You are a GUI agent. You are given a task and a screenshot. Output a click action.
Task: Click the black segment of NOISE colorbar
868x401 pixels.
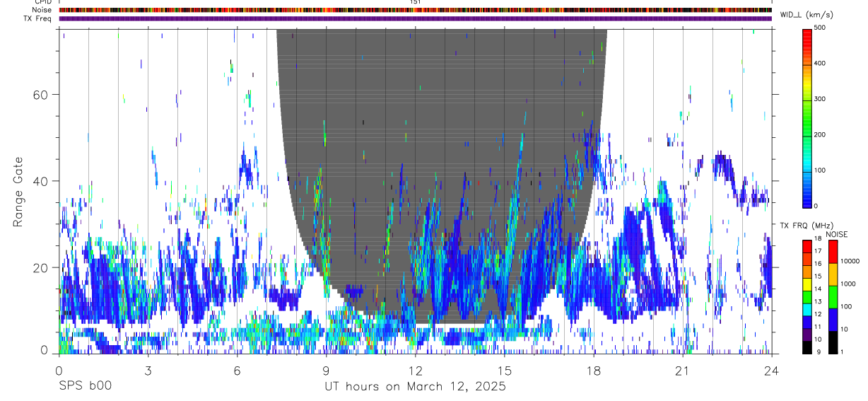click(833, 342)
